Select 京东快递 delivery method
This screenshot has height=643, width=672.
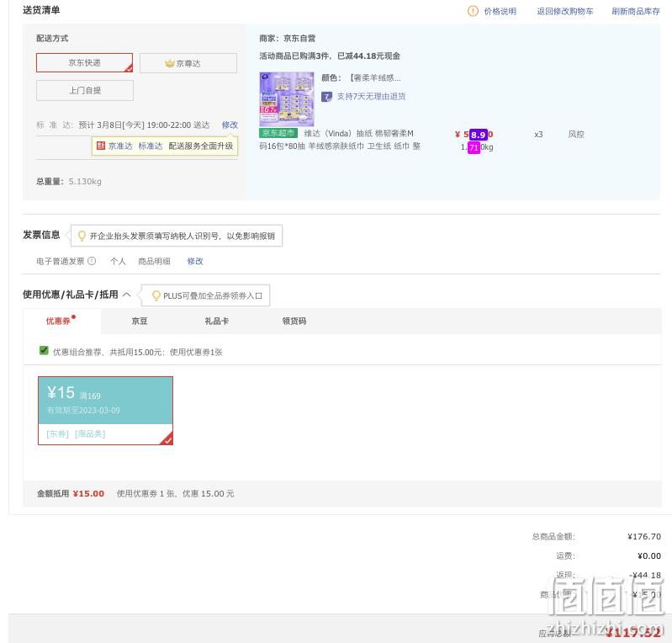[x=84, y=62]
